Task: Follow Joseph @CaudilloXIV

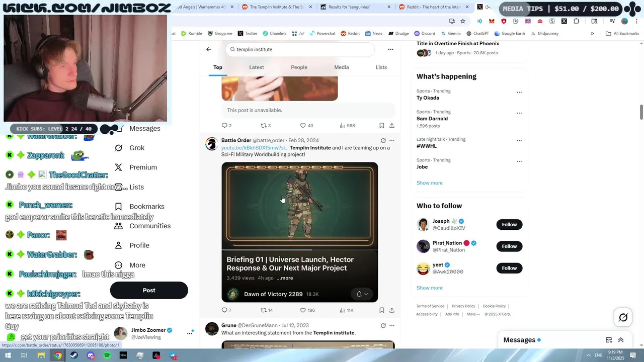Action: [x=509, y=224]
